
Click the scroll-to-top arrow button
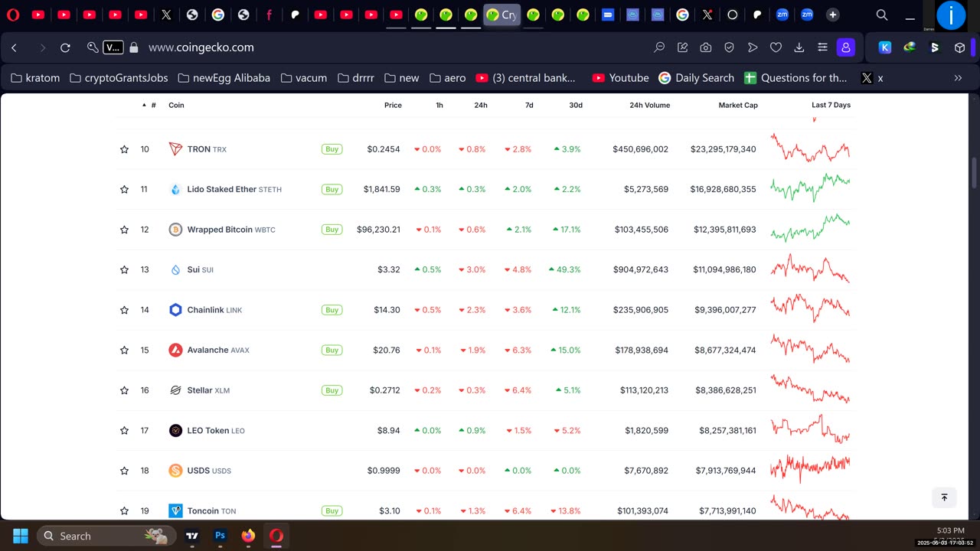[944, 497]
